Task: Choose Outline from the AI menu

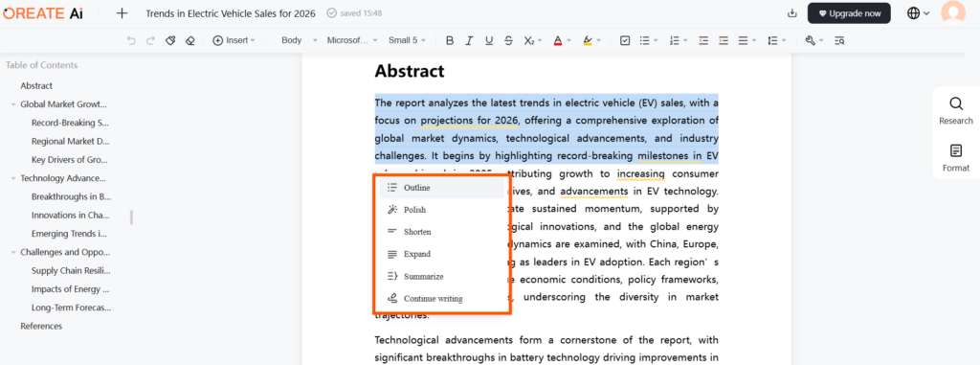Action: [441, 188]
